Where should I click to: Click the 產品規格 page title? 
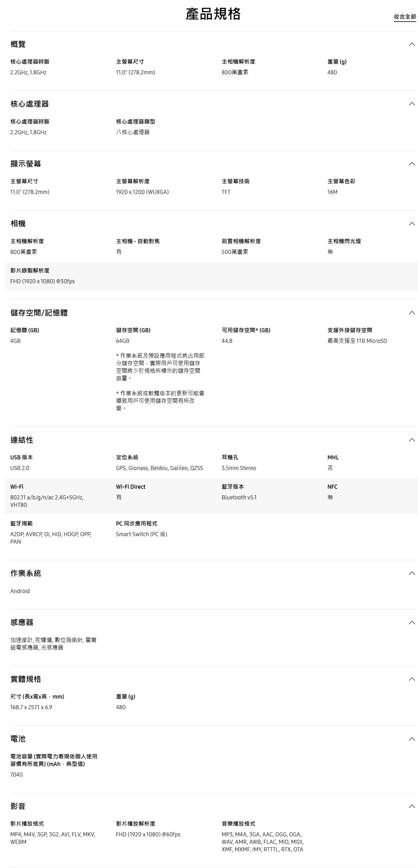pyautogui.click(x=213, y=14)
